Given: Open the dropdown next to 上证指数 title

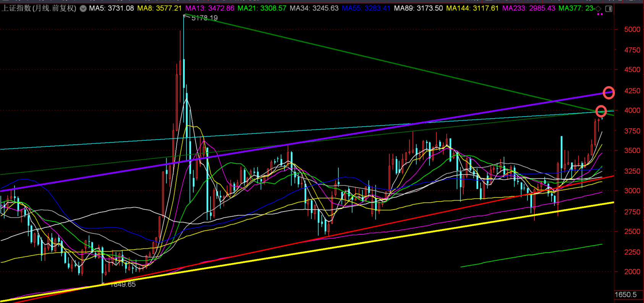Looking at the screenshot, I should (x=83, y=8).
